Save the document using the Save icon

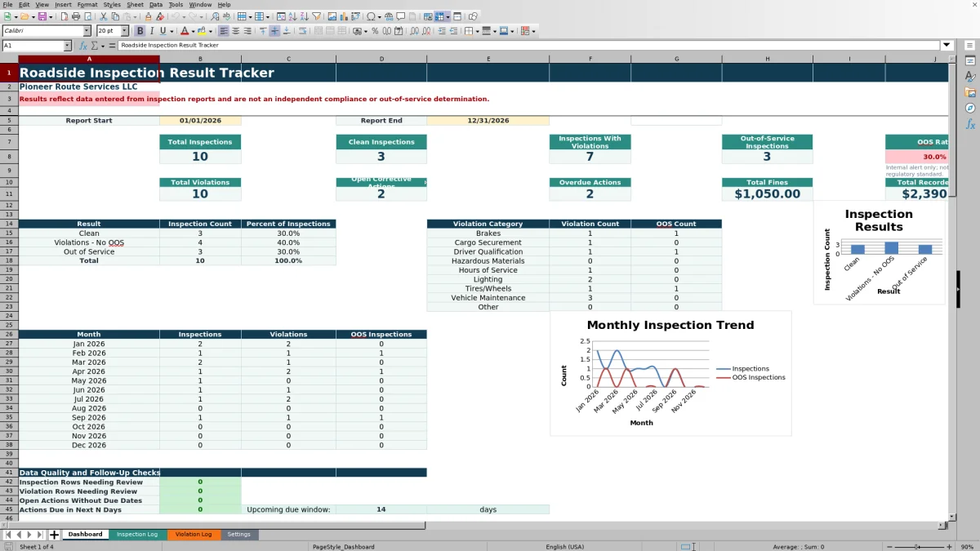point(41,16)
